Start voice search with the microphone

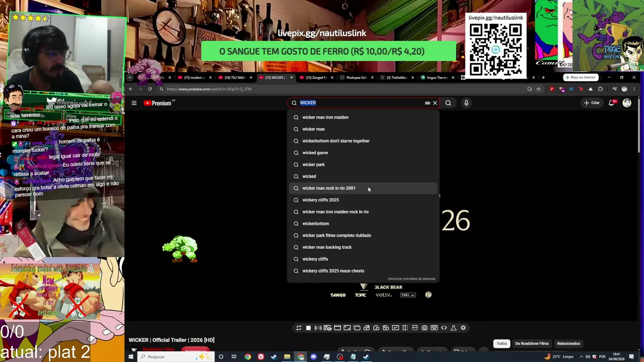coord(466,103)
